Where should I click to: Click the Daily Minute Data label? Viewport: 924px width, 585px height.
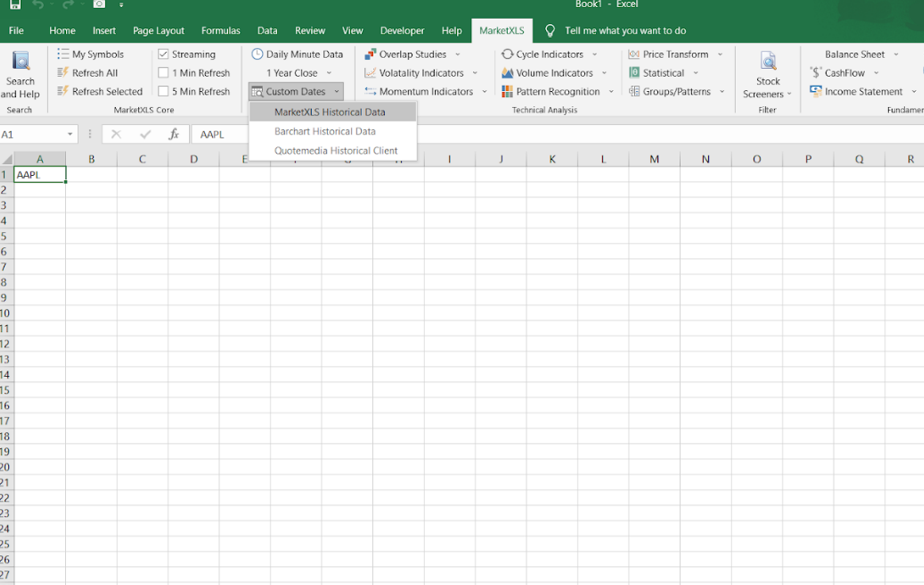point(304,54)
